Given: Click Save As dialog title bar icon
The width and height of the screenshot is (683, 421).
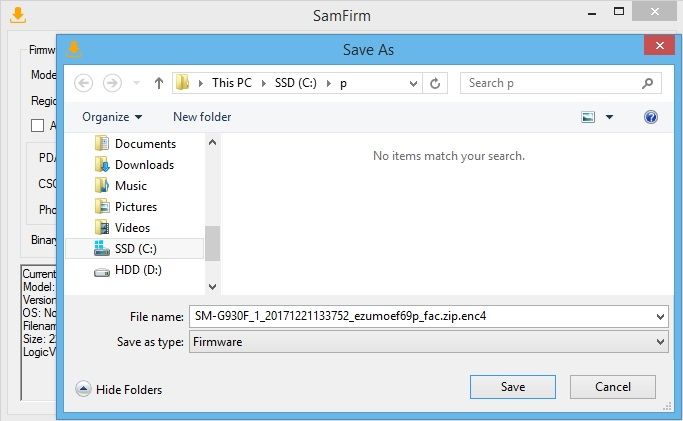Looking at the screenshot, I should pyautogui.click(x=74, y=49).
